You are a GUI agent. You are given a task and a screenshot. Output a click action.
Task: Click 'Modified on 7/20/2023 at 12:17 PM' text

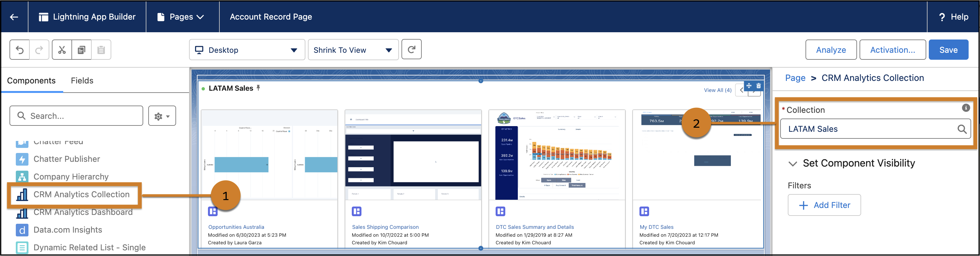click(x=679, y=235)
